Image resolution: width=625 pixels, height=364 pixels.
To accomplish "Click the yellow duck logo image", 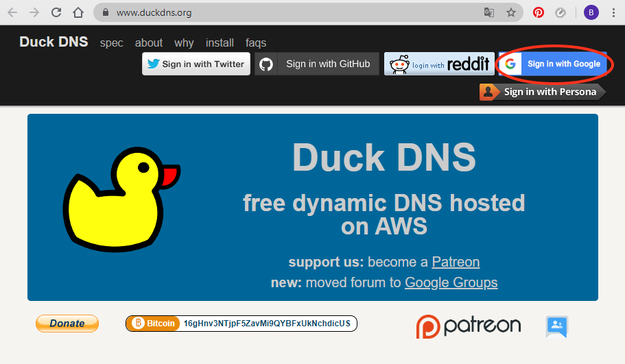I will tap(121, 199).
